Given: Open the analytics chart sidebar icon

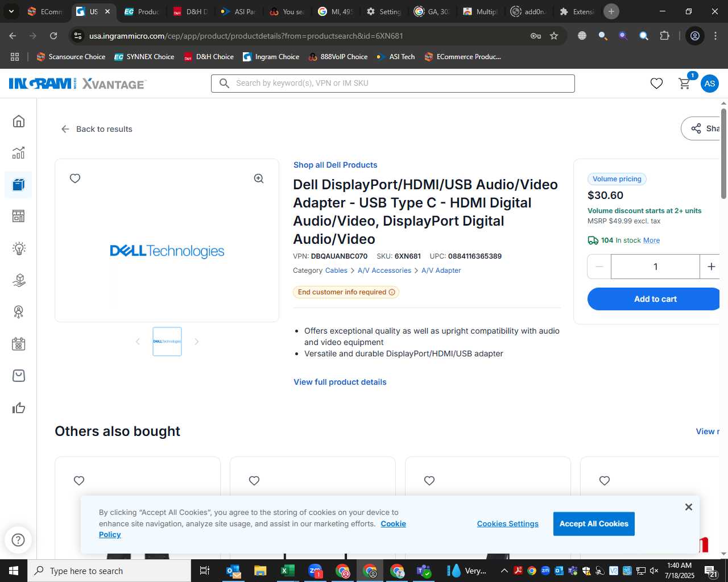Looking at the screenshot, I should point(19,153).
